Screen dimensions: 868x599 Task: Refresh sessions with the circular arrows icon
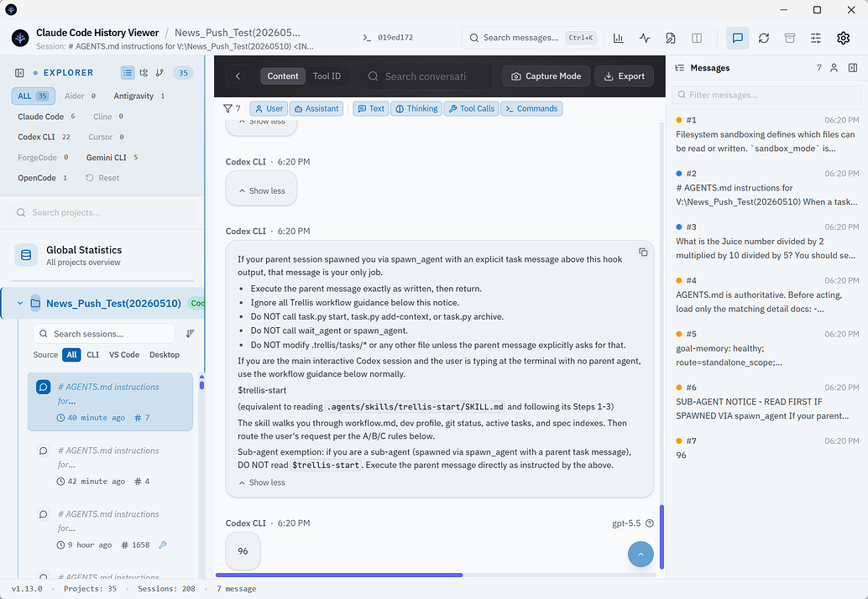(764, 38)
